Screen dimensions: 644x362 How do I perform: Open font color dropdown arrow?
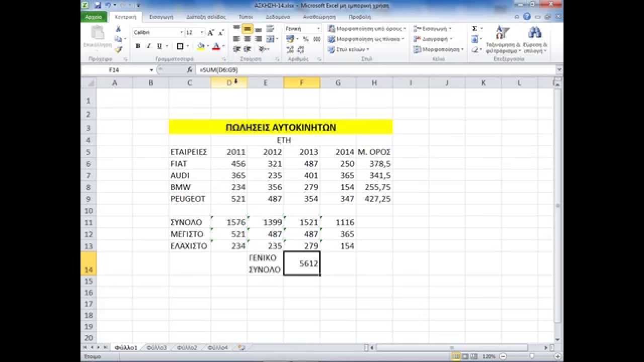pos(223,46)
